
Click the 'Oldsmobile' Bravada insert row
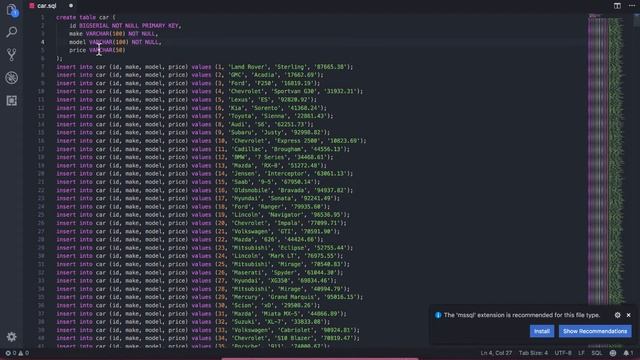(x=204, y=190)
